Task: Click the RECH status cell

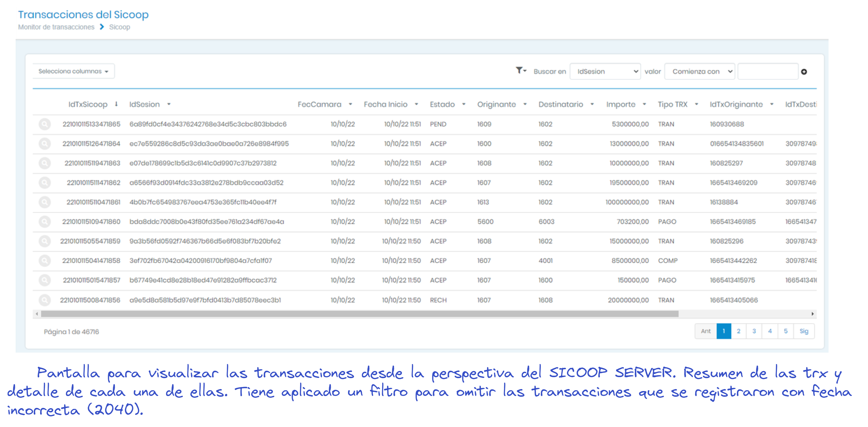Action: click(438, 300)
